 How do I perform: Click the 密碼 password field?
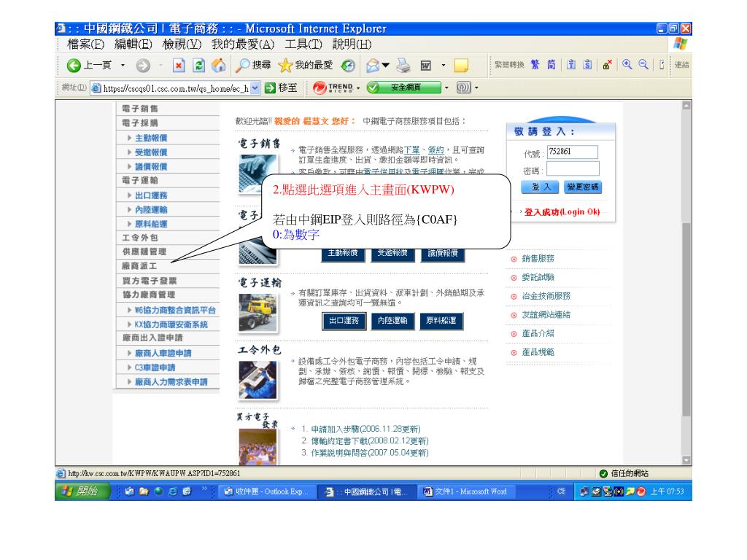coord(572,168)
